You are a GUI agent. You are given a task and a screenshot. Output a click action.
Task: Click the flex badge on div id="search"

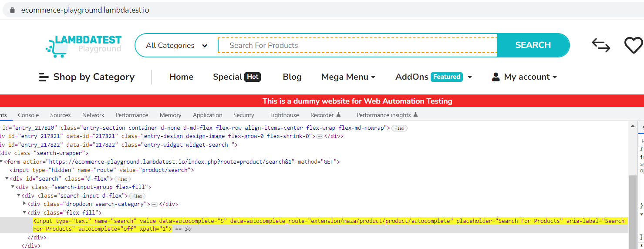click(123, 179)
